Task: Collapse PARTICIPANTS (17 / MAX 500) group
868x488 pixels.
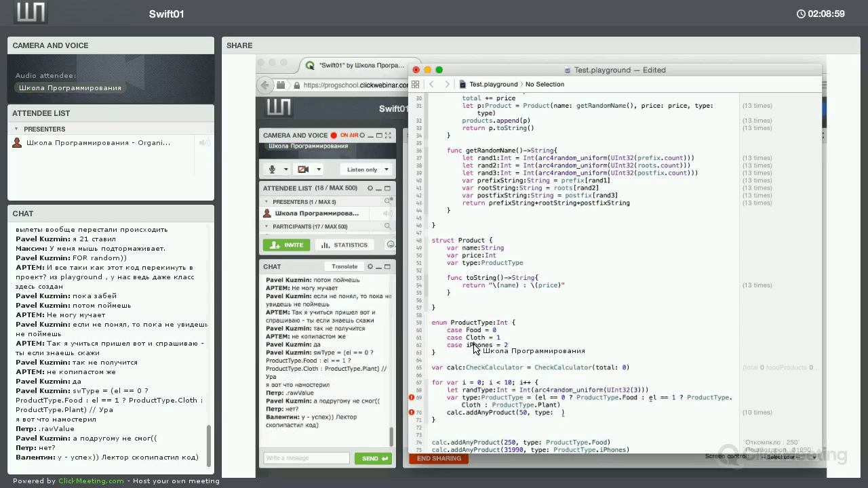Action: (267, 226)
